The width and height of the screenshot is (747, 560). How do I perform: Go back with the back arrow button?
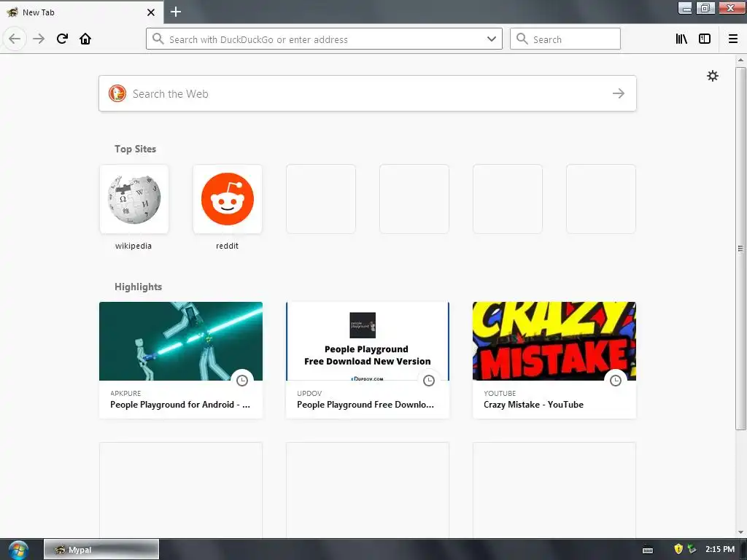point(15,39)
